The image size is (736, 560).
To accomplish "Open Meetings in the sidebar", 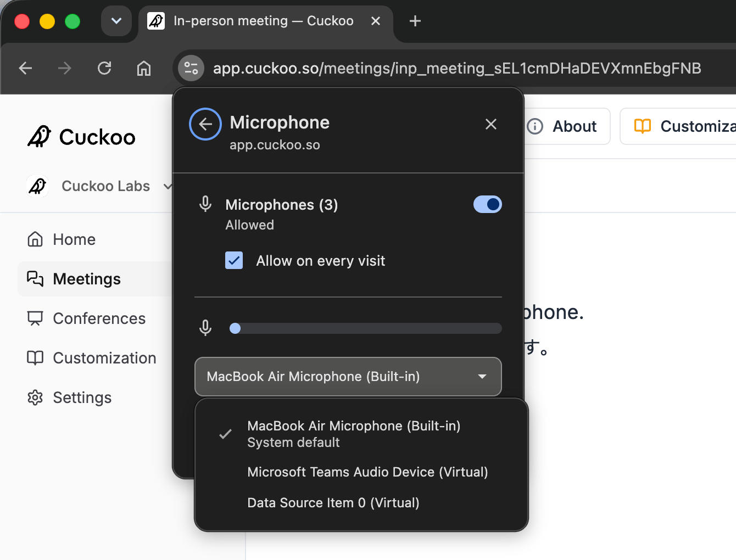I will point(95,279).
